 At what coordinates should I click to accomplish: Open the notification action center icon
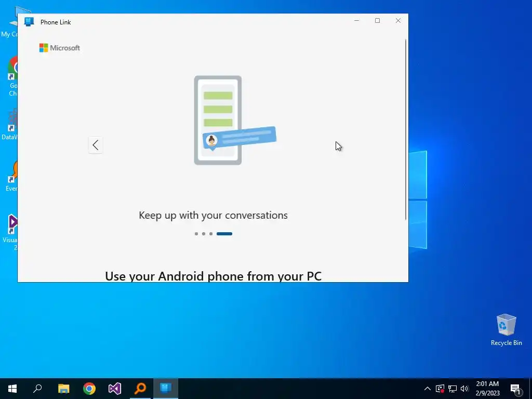pos(515,389)
